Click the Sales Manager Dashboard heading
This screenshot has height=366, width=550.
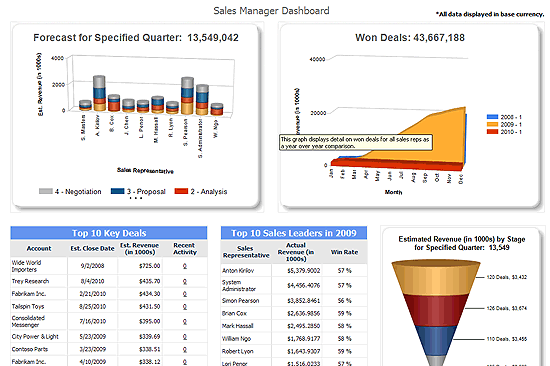coord(271,11)
